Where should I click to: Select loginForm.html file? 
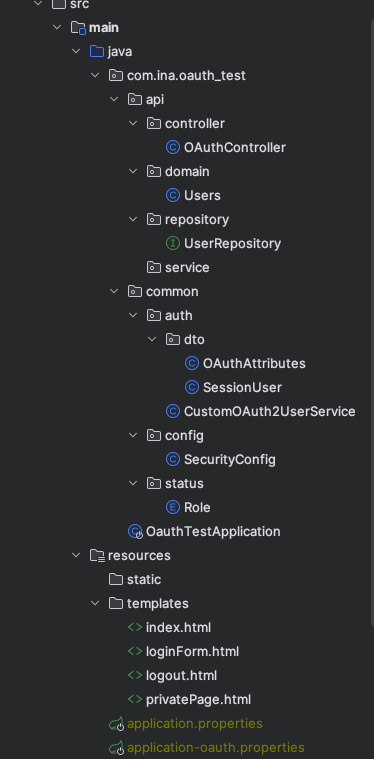tap(192, 652)
